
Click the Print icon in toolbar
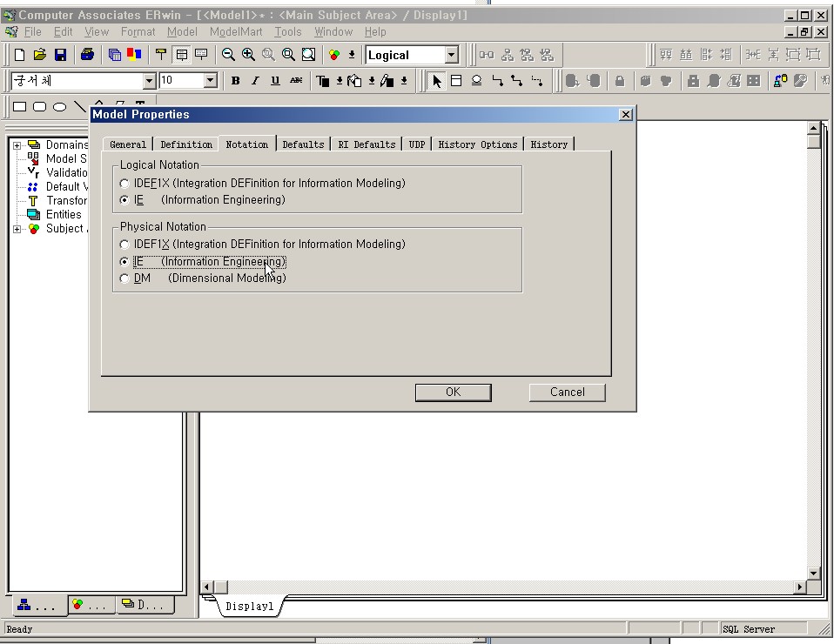tap(87, 55)
